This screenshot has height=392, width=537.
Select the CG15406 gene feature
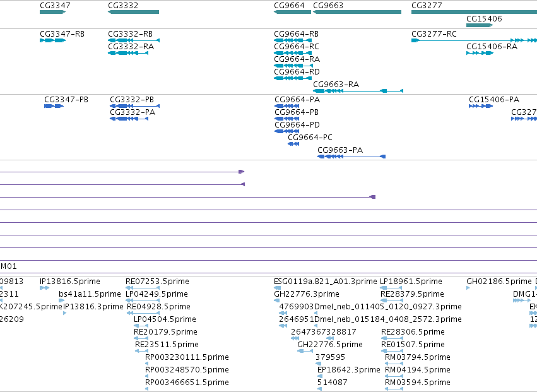tap(480, 25)
